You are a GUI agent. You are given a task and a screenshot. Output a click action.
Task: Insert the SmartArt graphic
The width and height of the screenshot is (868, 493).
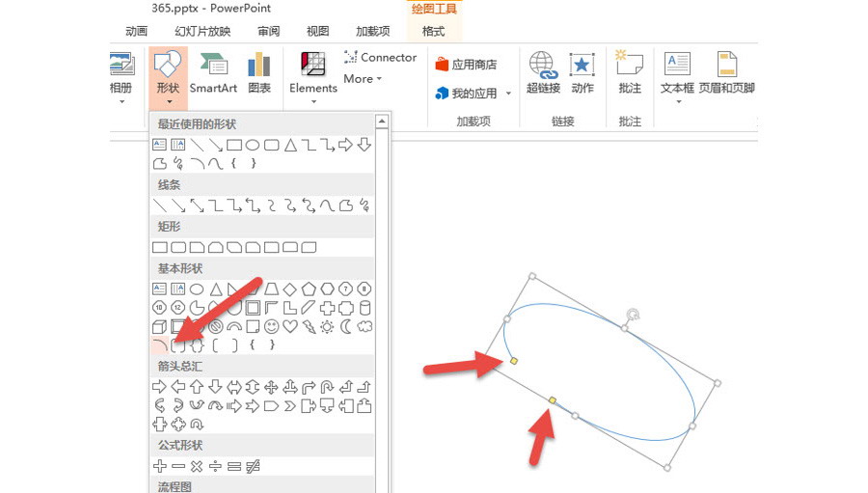pos(213,73)
